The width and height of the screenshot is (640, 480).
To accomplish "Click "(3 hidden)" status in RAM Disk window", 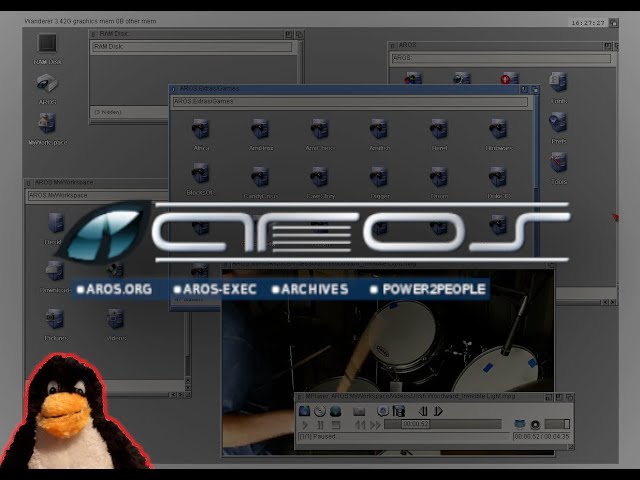I will pyautogui.click(x=108, y=112).
